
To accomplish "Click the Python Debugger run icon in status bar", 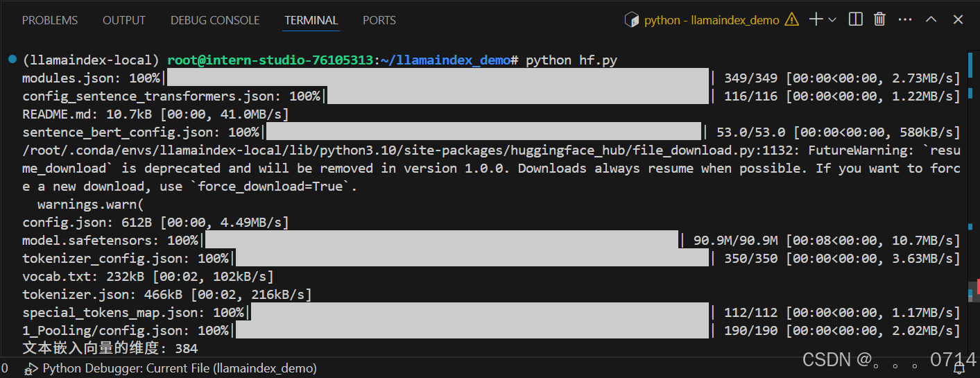I will point(31,368).
